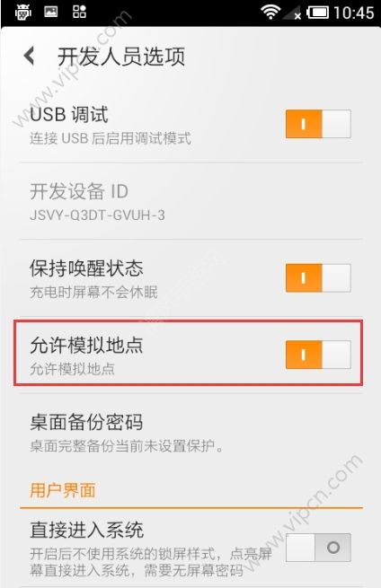
Task: Tap the 开发人员选项 page title
Action: tap(121, 57)
